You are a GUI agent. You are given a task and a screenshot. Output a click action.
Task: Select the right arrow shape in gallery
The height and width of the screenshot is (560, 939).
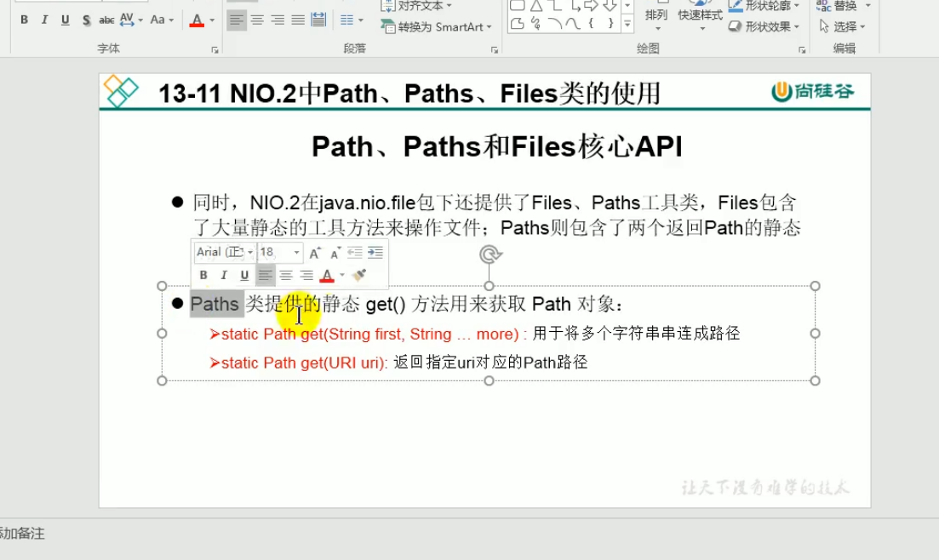tap(591, 6)
